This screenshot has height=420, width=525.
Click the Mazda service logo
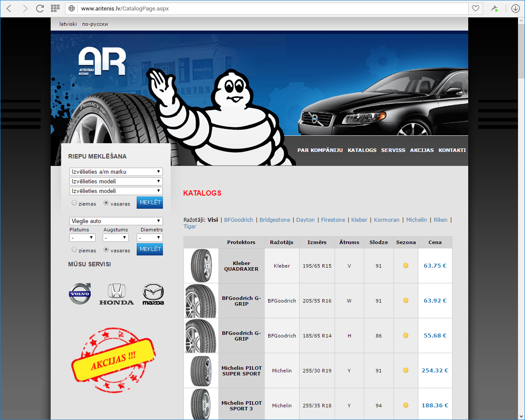tap(153, 294)
